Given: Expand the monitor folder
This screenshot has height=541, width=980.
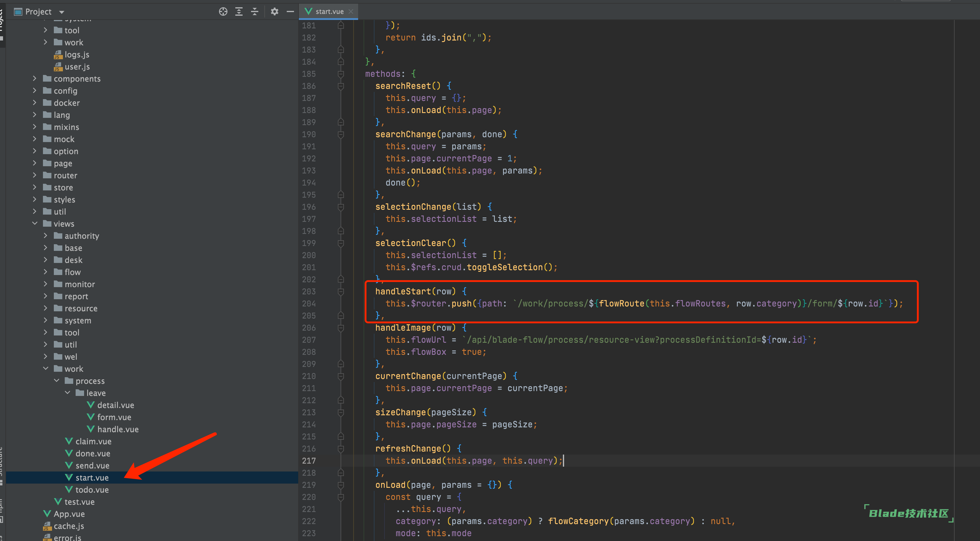Looking at the screenshot, I should 46,284.
